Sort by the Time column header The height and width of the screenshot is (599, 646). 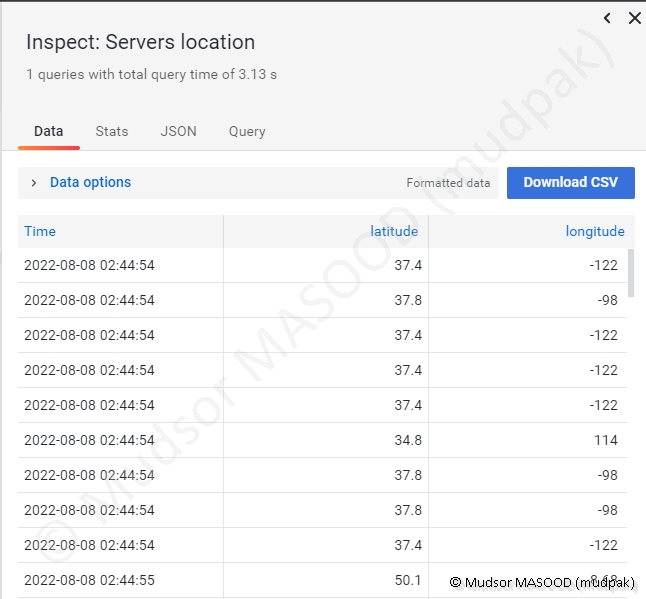[x=40, y=231]
